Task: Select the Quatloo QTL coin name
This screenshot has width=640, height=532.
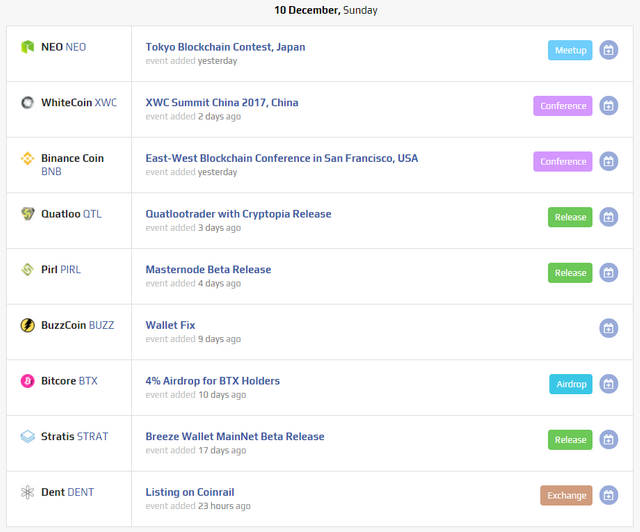Action: click(71, 214)
